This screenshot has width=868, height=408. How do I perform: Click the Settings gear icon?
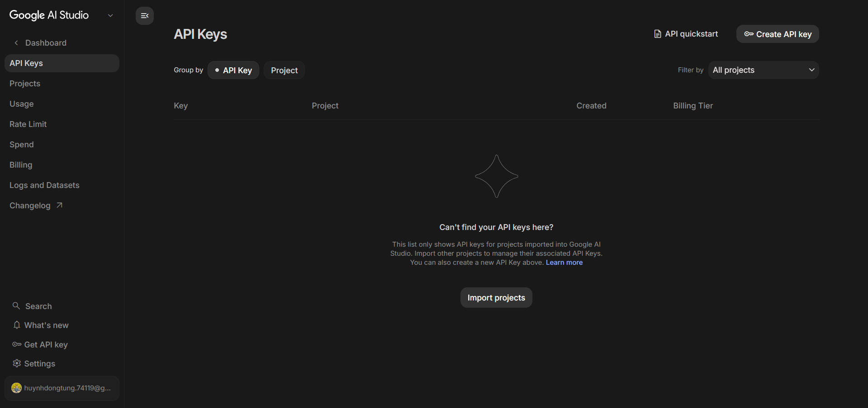click(x=17, y=363)
